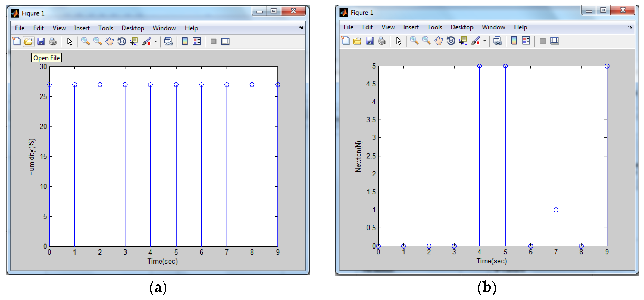Expand Brush color dropdown arrow in right figure
This screenshot has height=300, width=644.
coord(484,41)
